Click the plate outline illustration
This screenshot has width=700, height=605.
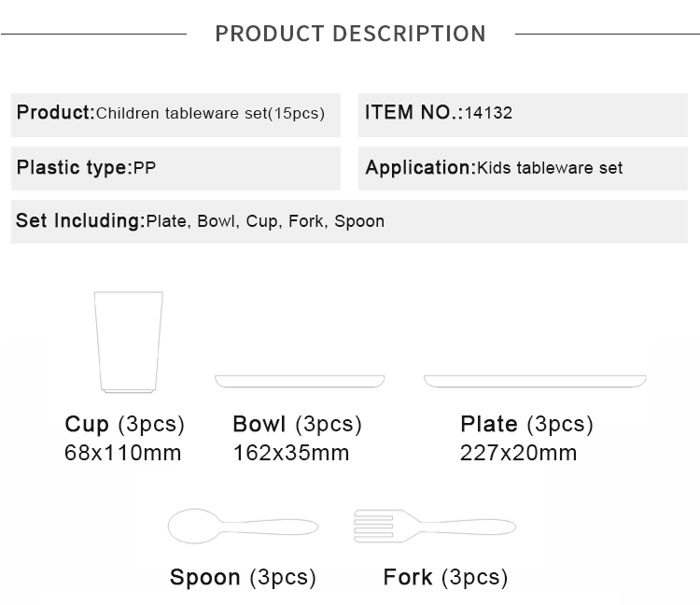pyautogui.click(x=535, y=381)
